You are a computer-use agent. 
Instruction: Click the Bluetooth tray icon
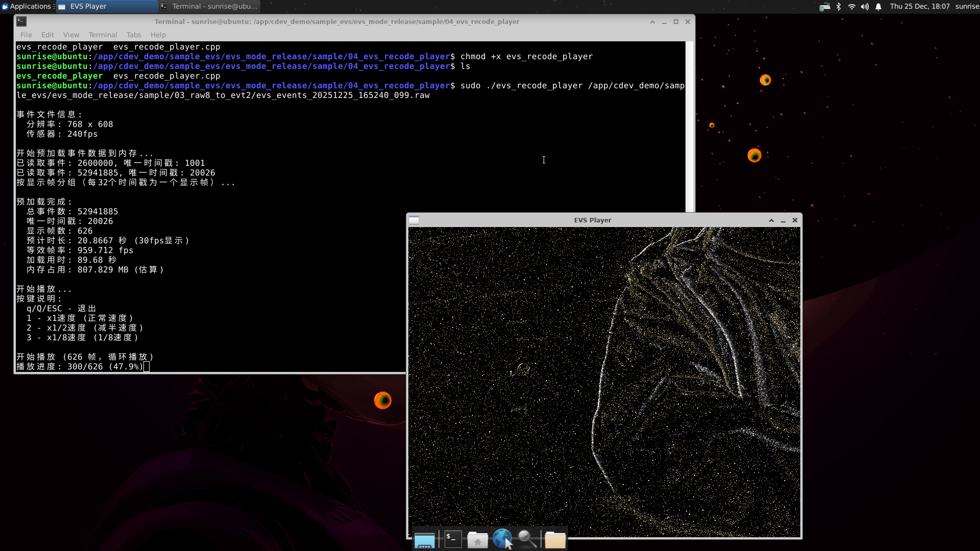pos(838,7)
